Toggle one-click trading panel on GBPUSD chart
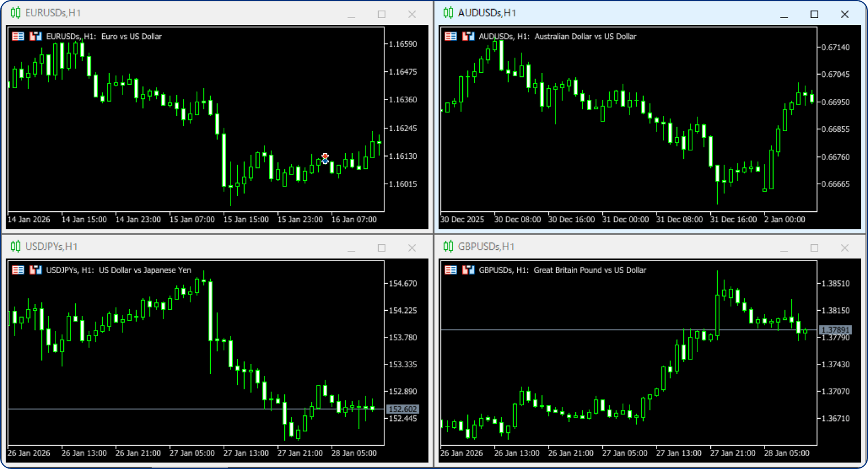The height and width of the screenshot is (469, 868). pos(450,270)
